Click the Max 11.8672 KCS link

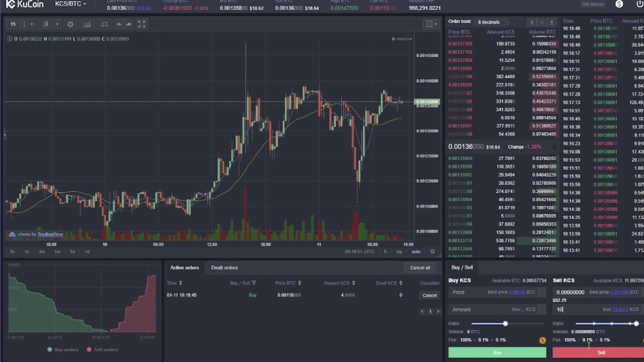(x=620, y=309)
